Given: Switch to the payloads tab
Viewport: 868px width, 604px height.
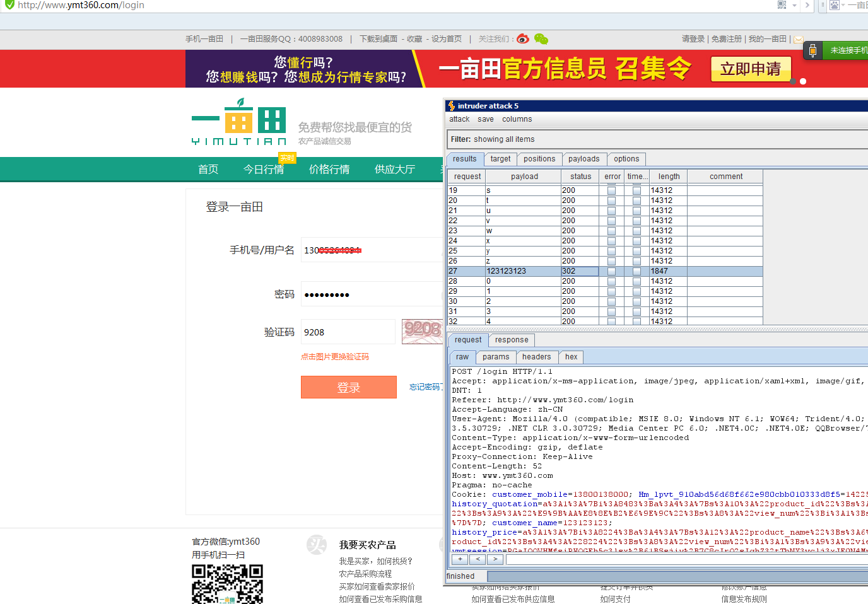Looking at the screenshot, I should (584, 159).
